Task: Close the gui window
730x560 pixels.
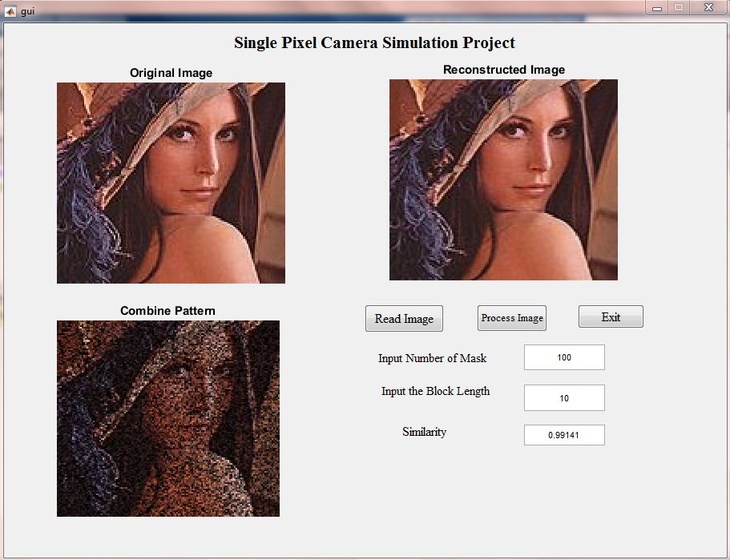Action: pyautogui.click(x=708, y=7)
